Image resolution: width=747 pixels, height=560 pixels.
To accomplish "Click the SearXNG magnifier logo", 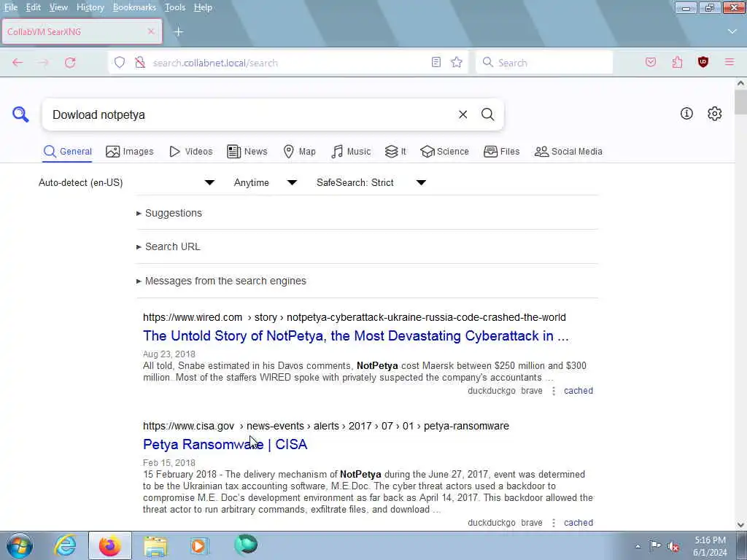I will pos(20,114).
